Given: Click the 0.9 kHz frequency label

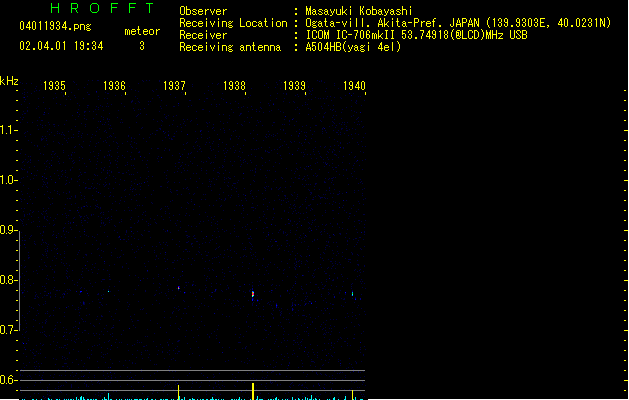Looking at the screenshot, I should [7, 230].
